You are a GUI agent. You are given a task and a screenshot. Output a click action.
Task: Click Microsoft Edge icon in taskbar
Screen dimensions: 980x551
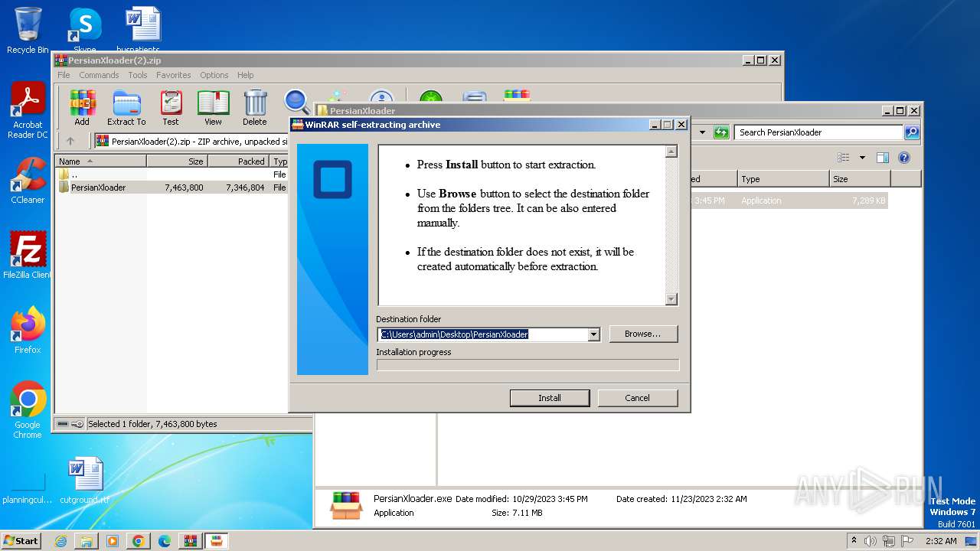[165, 541]
